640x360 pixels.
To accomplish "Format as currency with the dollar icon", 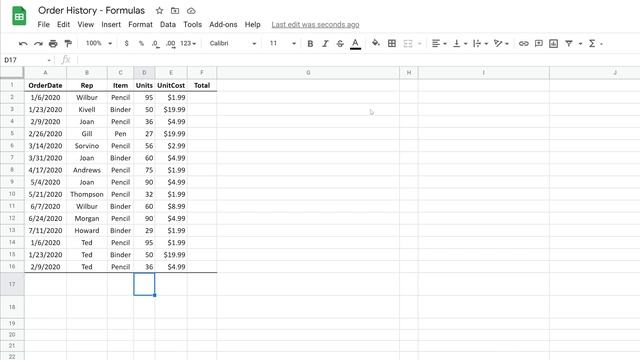I will pyautogui.click(x=127, y=43).
